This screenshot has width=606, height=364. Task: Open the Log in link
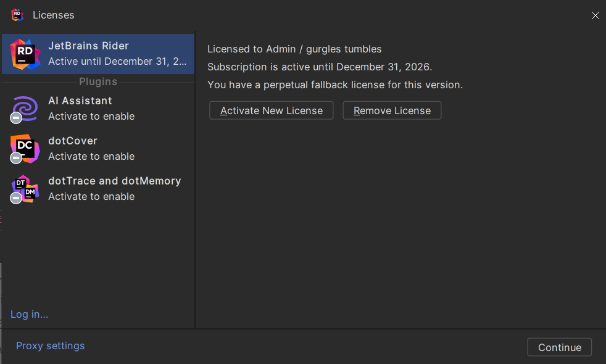(x=30, y=315)
